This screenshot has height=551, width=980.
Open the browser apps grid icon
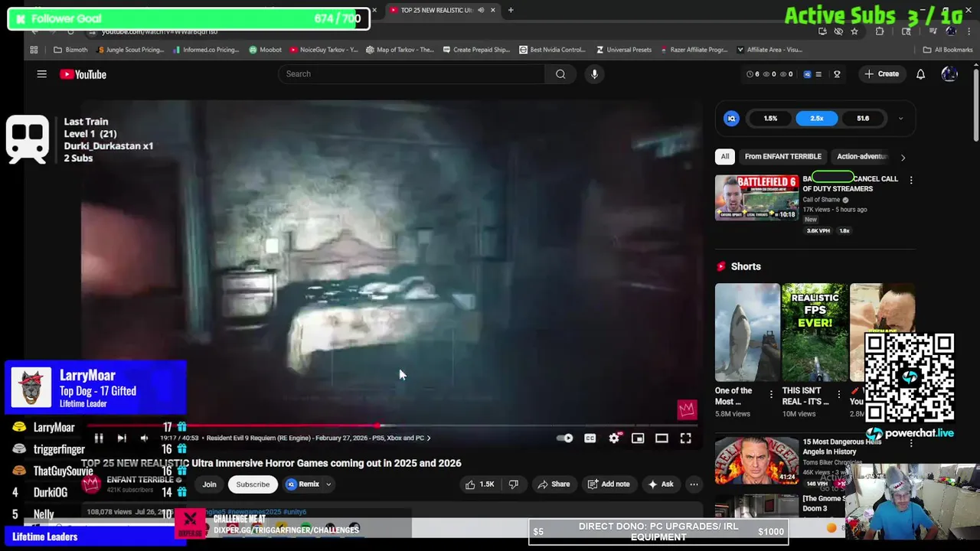click(x=34, y=50)
